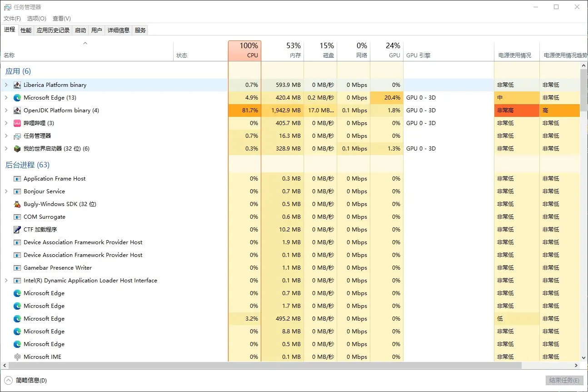Expand the 任务管理器 process row
Image resolution: width=588 pixels, height=392 pixels.
(6, 136)
